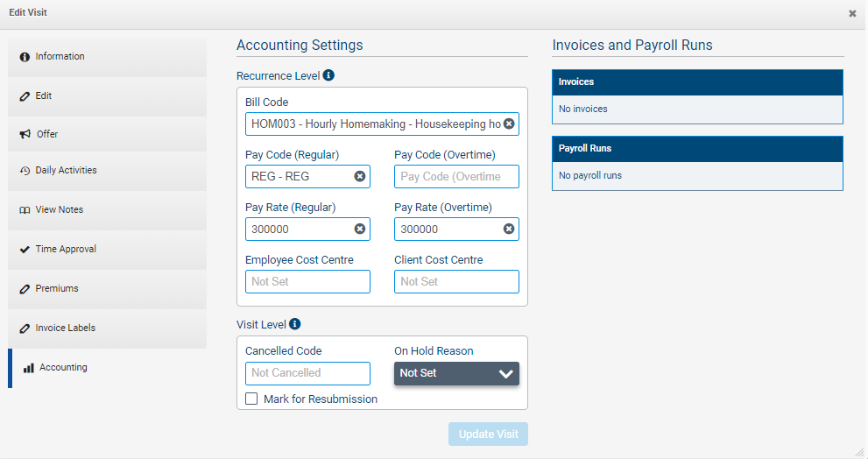Clear the Pay Rate (Regular) value
Image resolution: width=868 pixels, height=459 pixels.
click(360, 229)
